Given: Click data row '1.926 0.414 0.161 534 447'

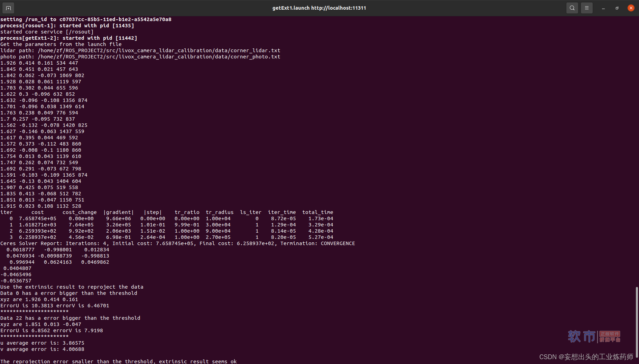Looking at the screenshot, I should click(x=39, y=63).
